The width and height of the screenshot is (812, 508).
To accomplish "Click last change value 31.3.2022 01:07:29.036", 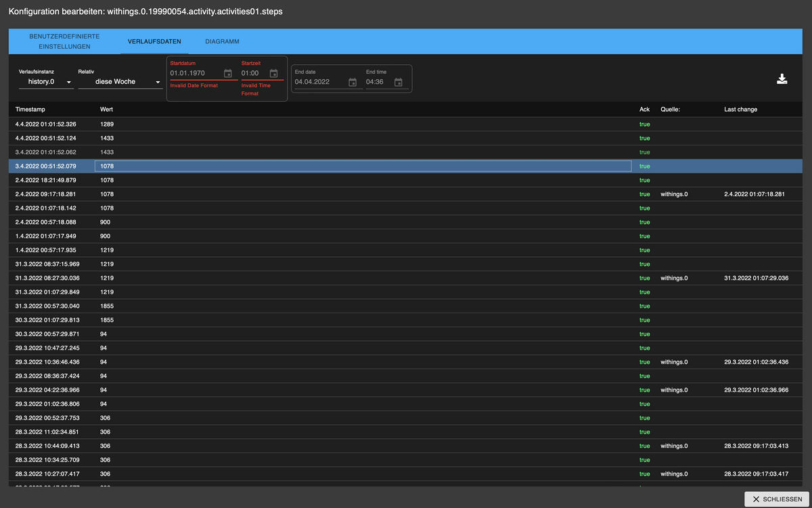I will pyautogui.click(x=756, y=278).
